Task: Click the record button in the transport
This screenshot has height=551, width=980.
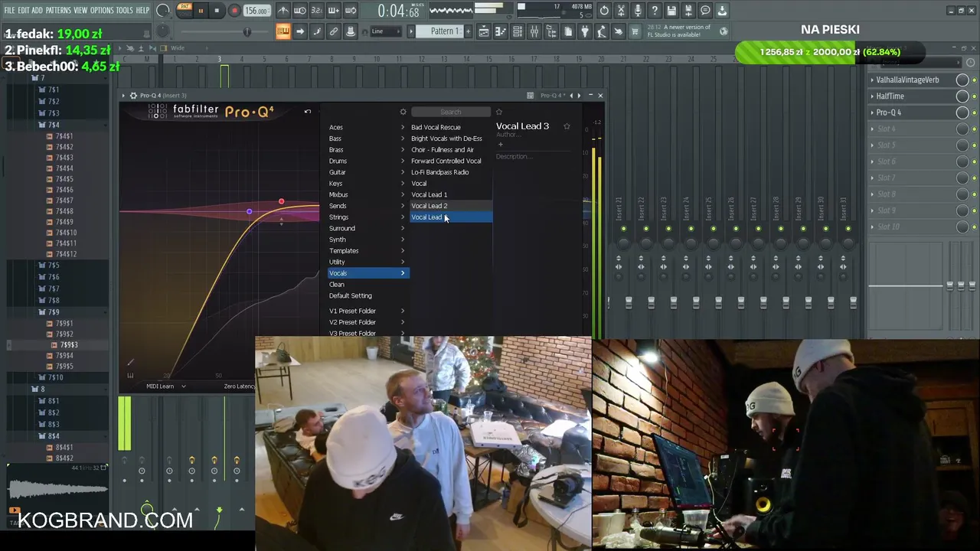Action: [x=234, y=11]
